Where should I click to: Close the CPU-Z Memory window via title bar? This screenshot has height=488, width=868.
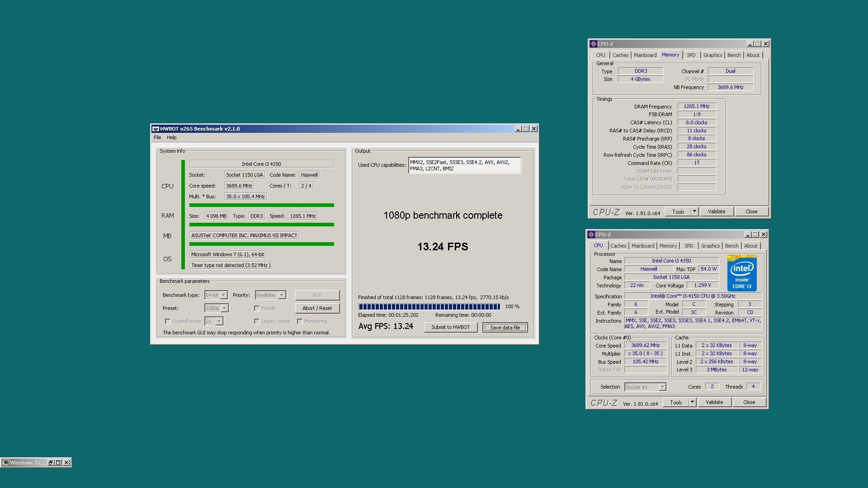[766, 44]
